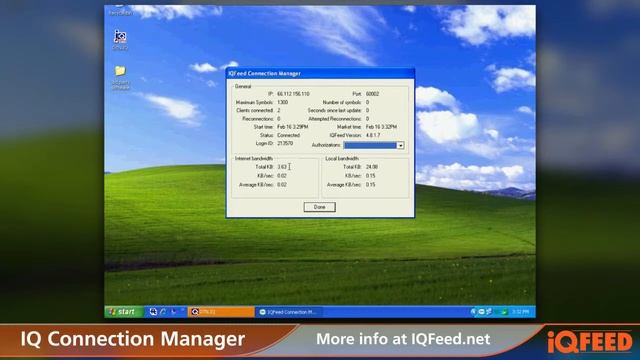Click the Start time value Feb 16 3:29PM
Screen dimensions: 640x360
pyautogui.click(x=293, y=127)
